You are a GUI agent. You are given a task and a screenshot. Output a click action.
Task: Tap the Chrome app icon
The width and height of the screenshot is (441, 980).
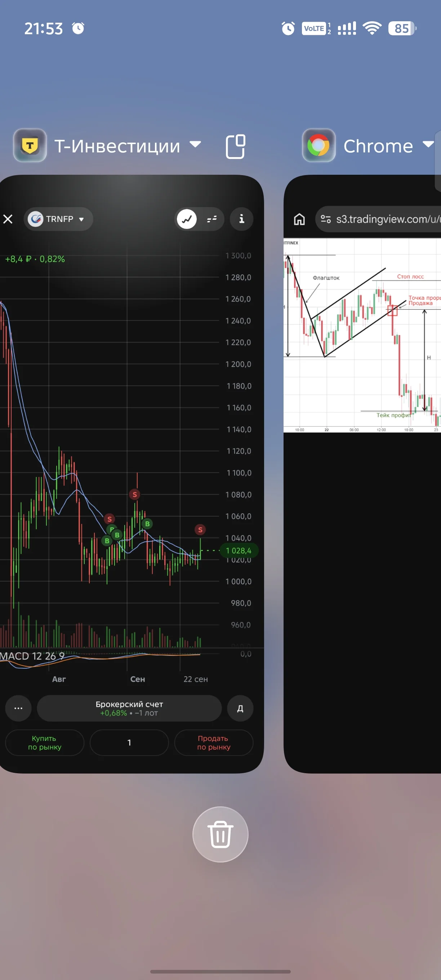[319, 145]
